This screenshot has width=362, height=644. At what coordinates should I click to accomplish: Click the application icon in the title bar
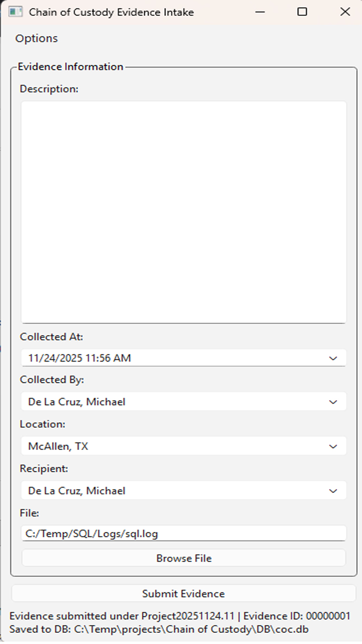pos(15,12)
